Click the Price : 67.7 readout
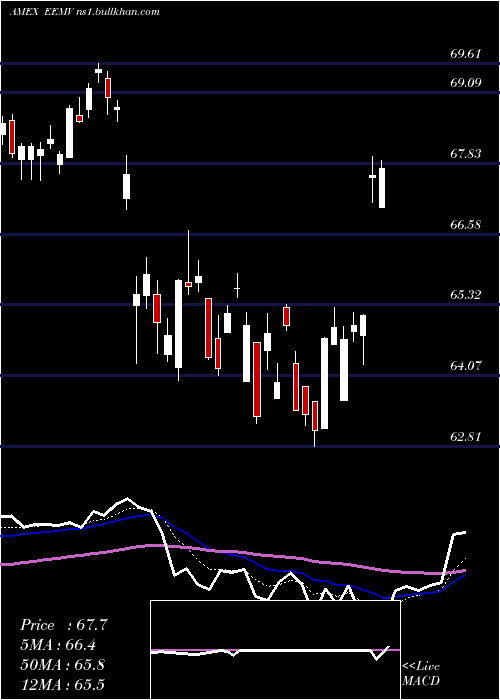 click(64, 625)
